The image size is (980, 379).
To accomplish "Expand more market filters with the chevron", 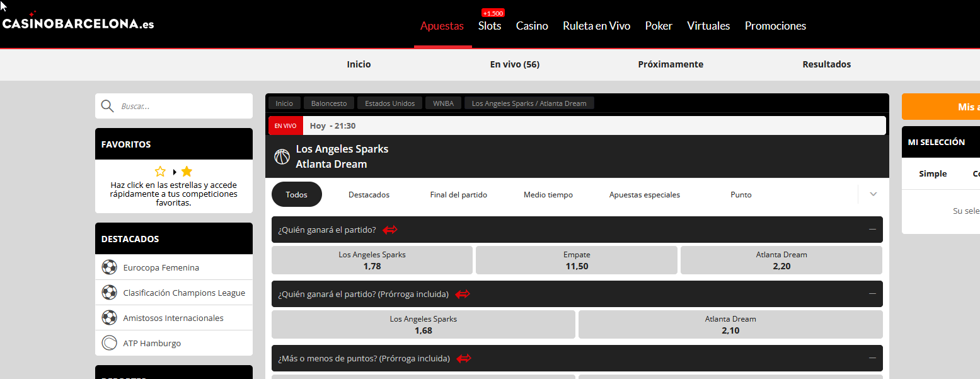I will [x=873, y=194].
